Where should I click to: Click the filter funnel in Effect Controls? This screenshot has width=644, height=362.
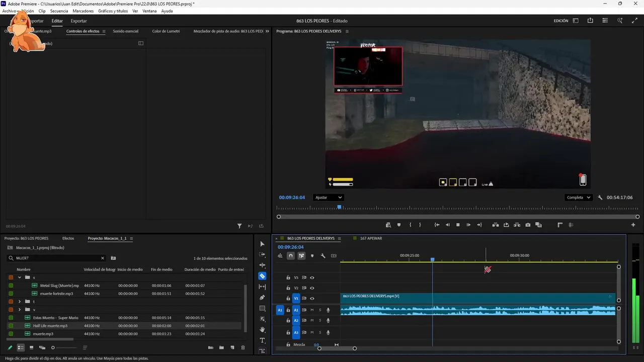click(239, 226)
